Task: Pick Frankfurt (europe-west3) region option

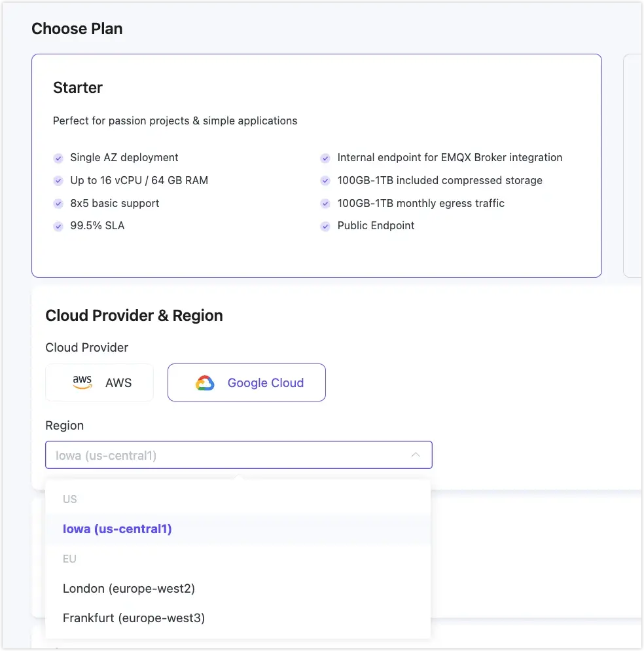Action: point(134,618)
